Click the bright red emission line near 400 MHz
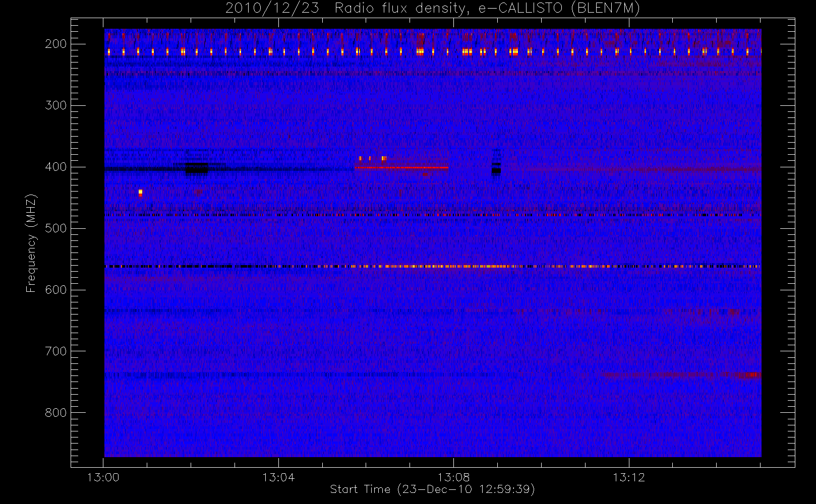Screen dimensions: 816x504 (x=401, y=167)
